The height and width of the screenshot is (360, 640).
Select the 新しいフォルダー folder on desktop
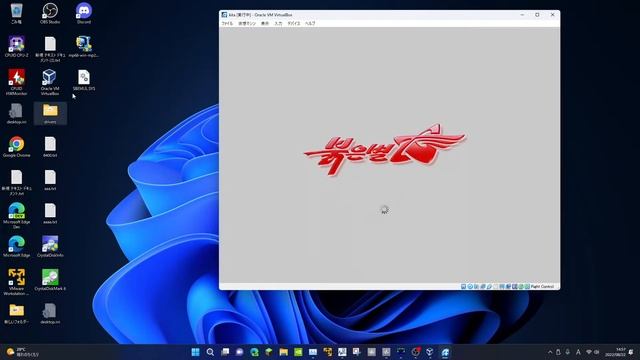[x=16, y=314]
